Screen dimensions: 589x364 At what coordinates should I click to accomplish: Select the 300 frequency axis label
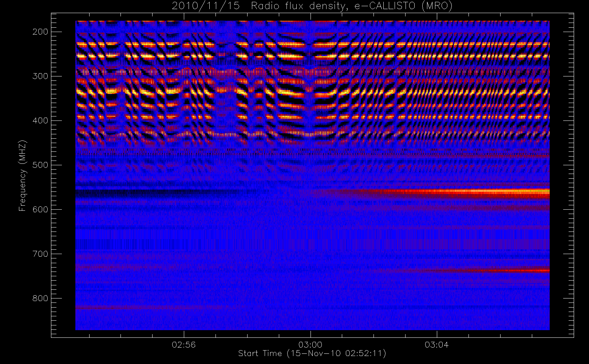tap(40, 76)
